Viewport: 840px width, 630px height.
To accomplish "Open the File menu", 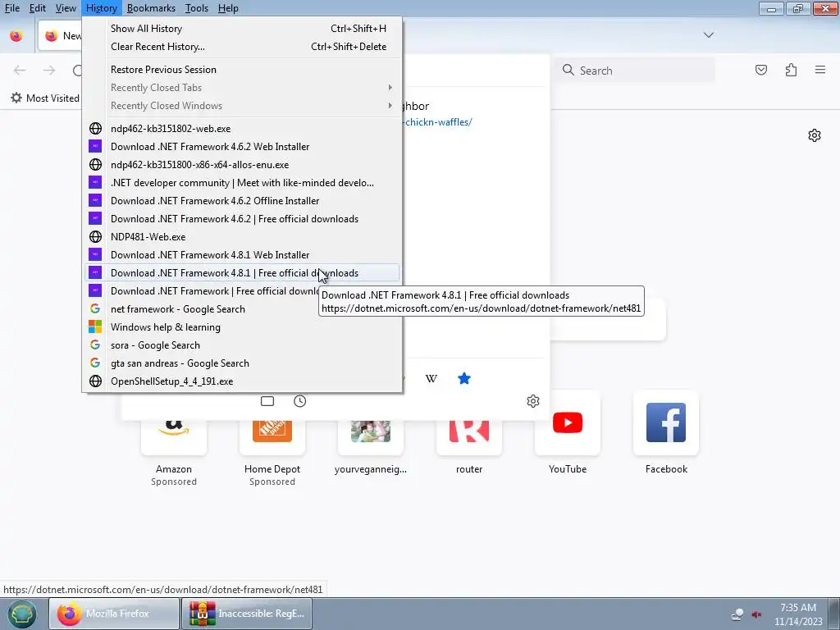I will tap(11, 8).
